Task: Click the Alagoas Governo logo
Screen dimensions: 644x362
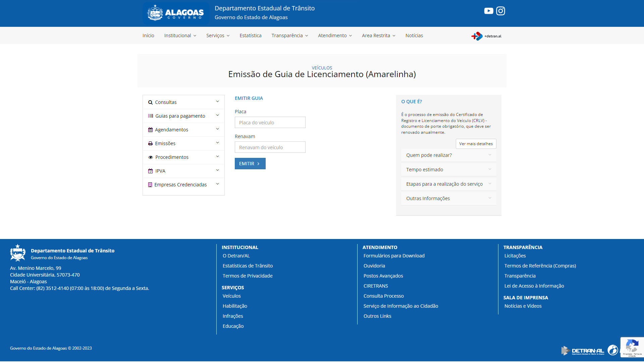Action: [x=176, y=13]
